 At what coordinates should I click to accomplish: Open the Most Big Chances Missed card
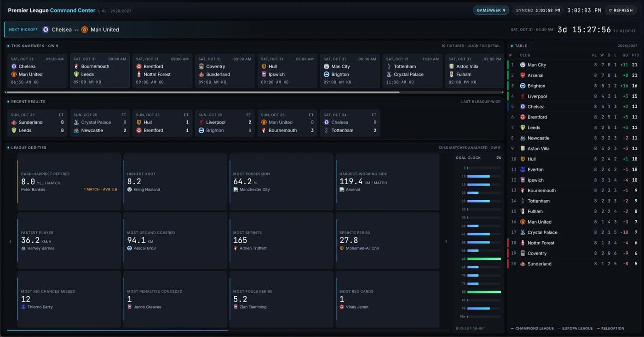[69, 299]
